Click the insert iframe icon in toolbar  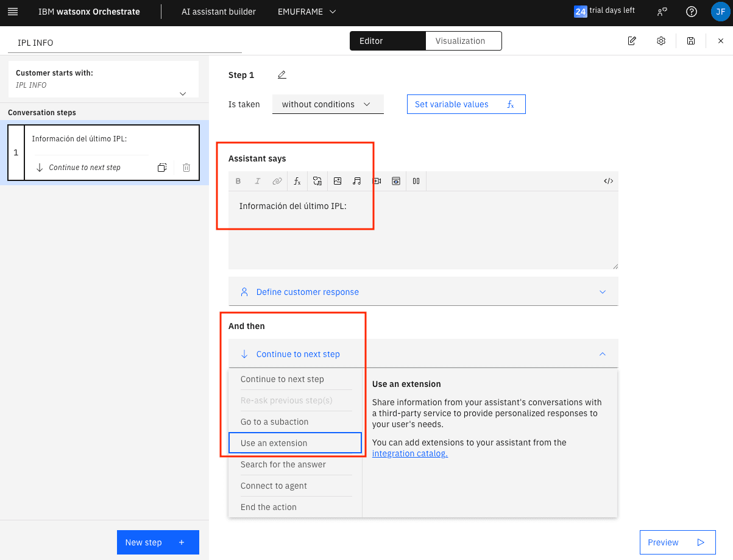[396, 181]
